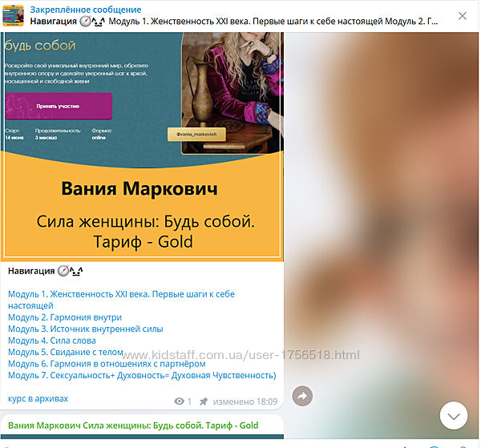
Task: Close the pinned message bar with X
Action: click(x=462, y=15)
